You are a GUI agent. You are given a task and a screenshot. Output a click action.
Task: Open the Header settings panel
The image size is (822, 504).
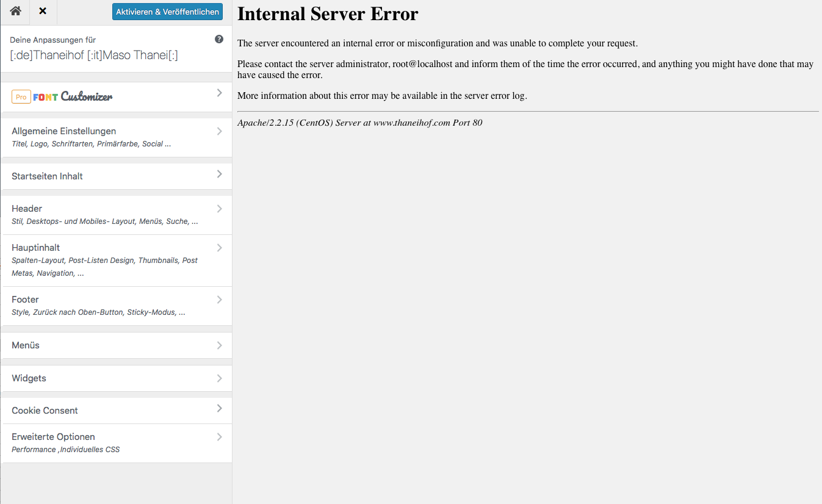click(117, 215)
